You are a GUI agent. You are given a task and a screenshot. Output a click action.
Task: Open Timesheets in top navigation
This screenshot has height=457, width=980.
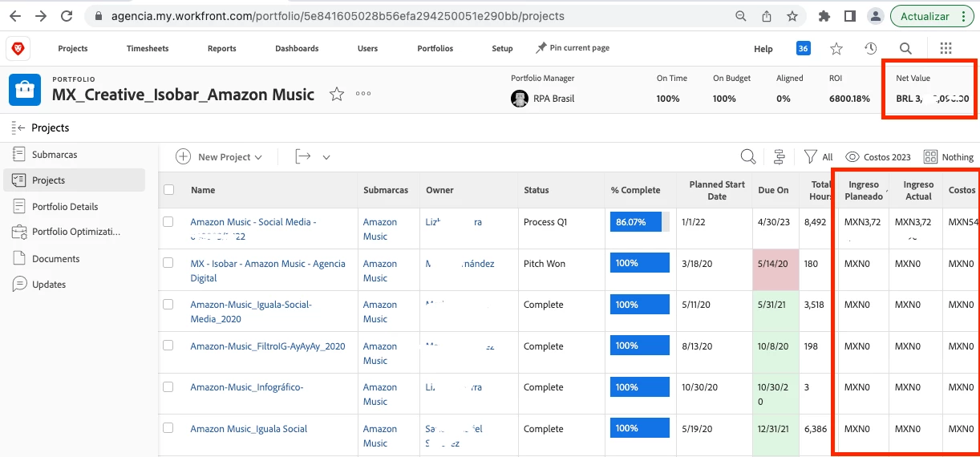tap(148, 49)
